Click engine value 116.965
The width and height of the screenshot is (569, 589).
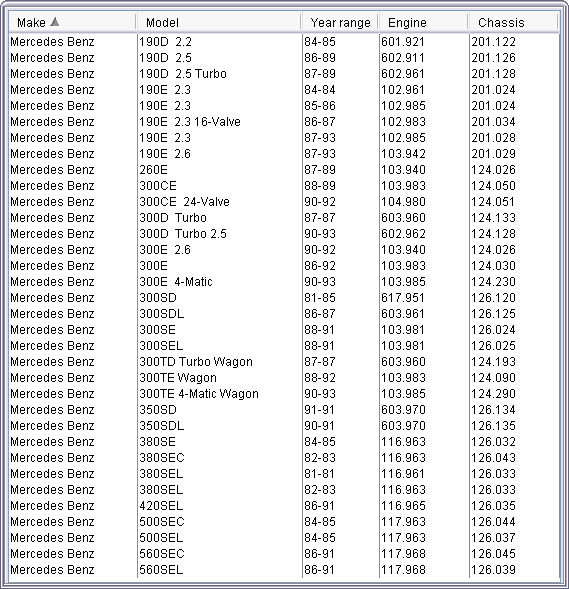click(403, 506)
